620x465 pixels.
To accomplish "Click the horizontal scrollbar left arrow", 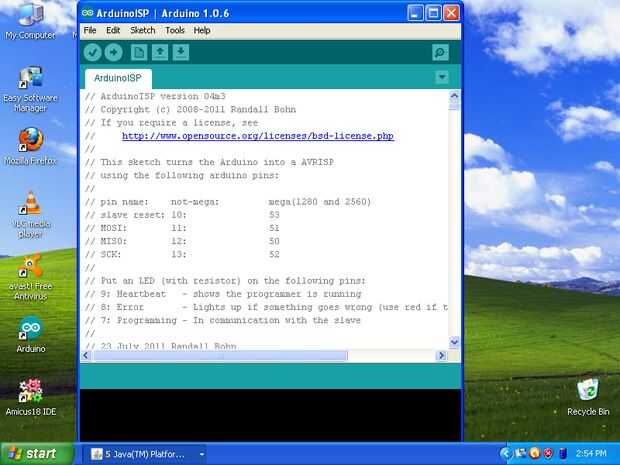I will pyautogui.click(x=86, y=355).
